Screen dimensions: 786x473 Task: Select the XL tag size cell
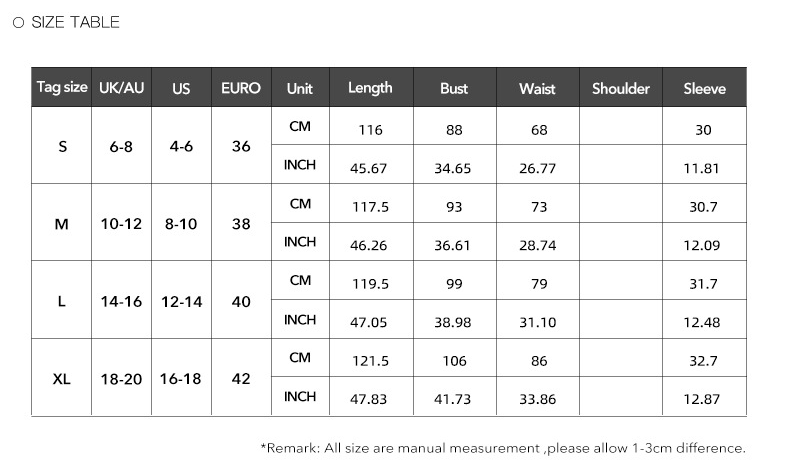click(x=62, y=379)
